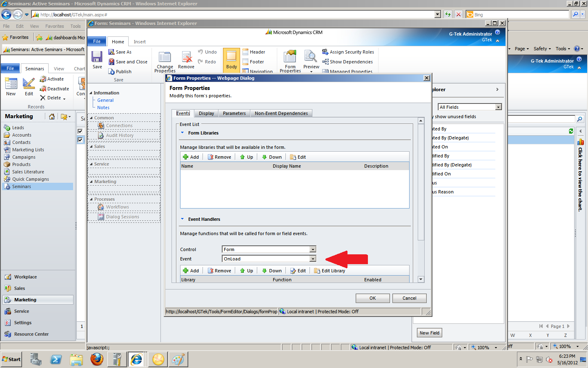
Task: Toggle the second row checkbox in Seminars grid
Action: [x=80, y=140]
